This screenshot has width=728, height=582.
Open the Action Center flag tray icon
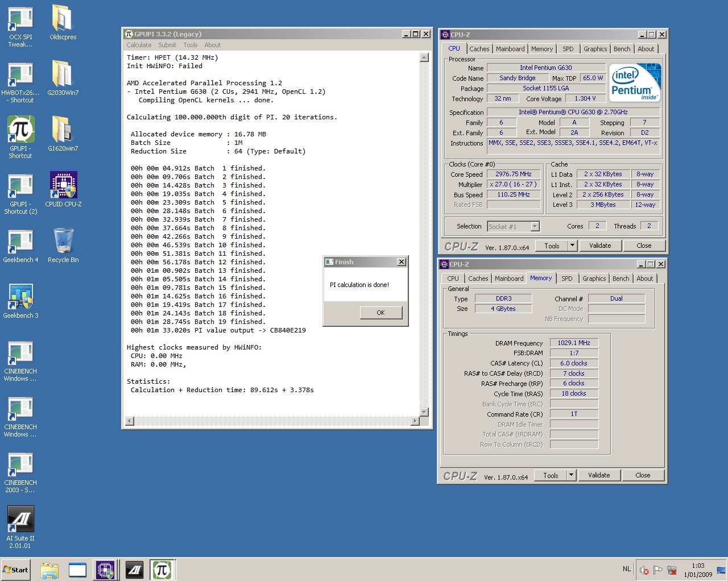[657, 570]
